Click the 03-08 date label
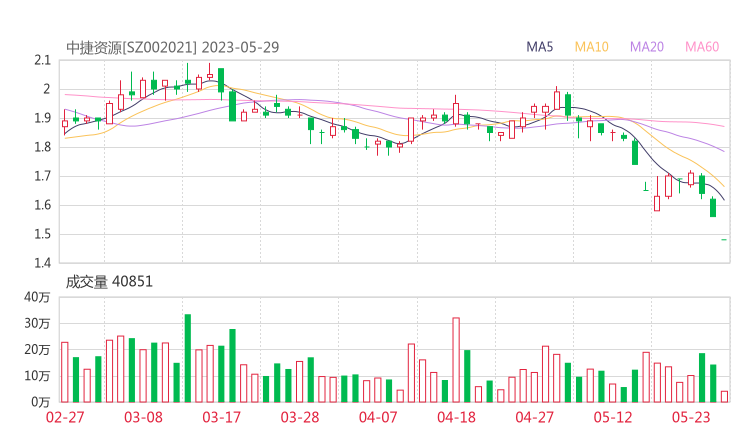 click(x=143, y=417)
